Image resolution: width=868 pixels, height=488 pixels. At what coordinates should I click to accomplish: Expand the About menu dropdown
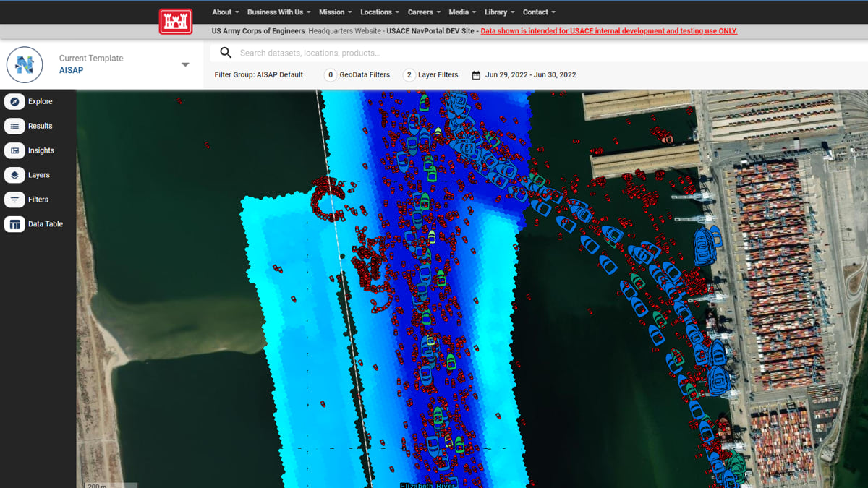click(226, 12)
